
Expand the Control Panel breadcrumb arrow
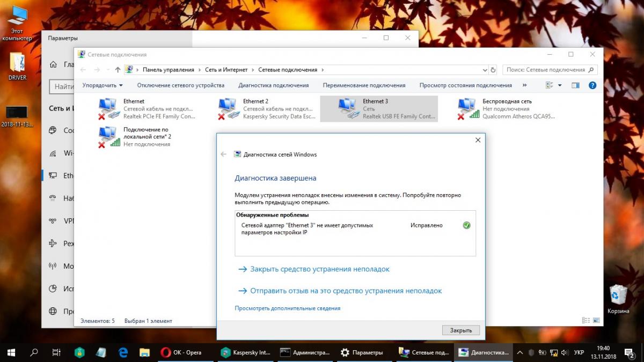(199, 70)
